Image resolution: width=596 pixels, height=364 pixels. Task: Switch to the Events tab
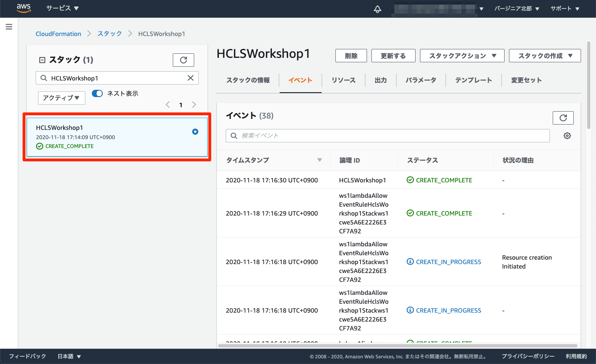tap(300, 80)
